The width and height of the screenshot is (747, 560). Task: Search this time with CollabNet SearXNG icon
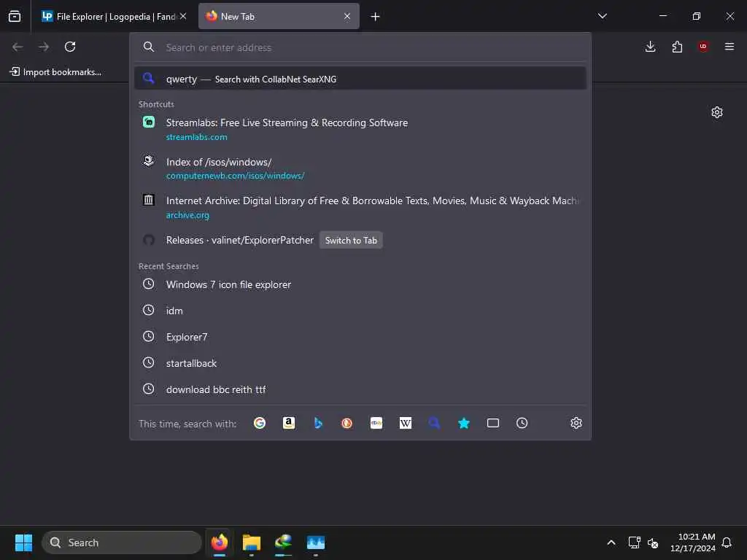(x=434, y=423)
